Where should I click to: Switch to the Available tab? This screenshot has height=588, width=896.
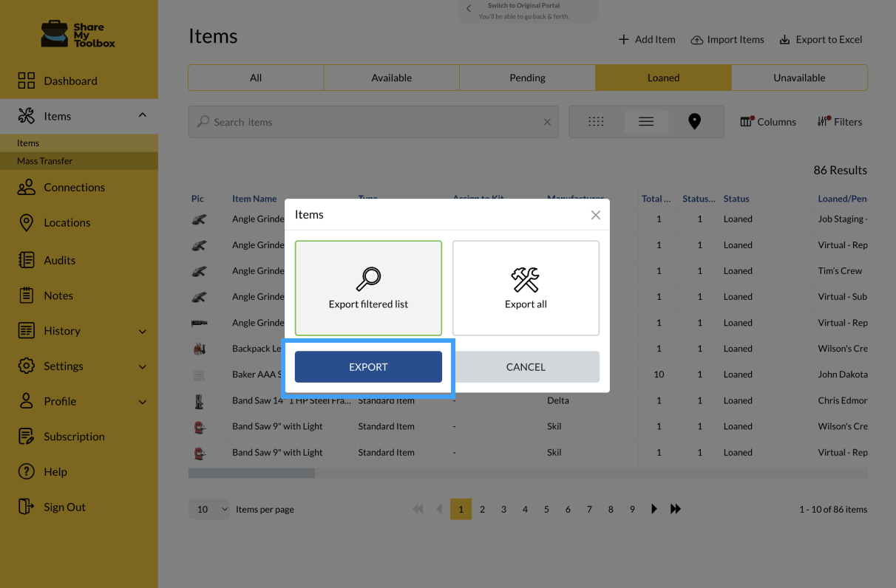pyautogui.click(x=391, y=77)
